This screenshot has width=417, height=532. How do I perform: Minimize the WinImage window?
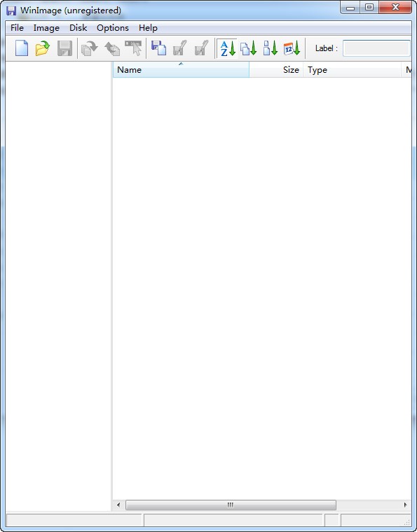[350, 7]
